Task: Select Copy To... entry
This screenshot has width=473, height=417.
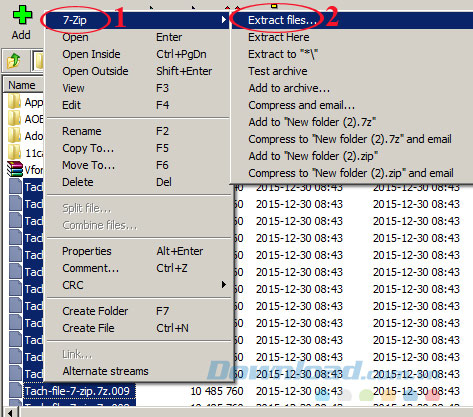Action: 137,148
